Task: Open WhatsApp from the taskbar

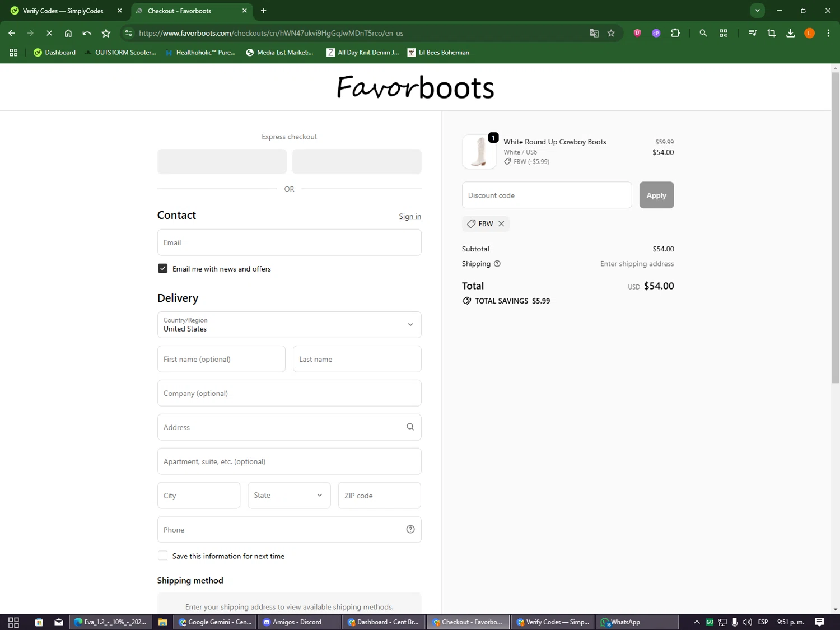Action: click(x=637, y=622)
